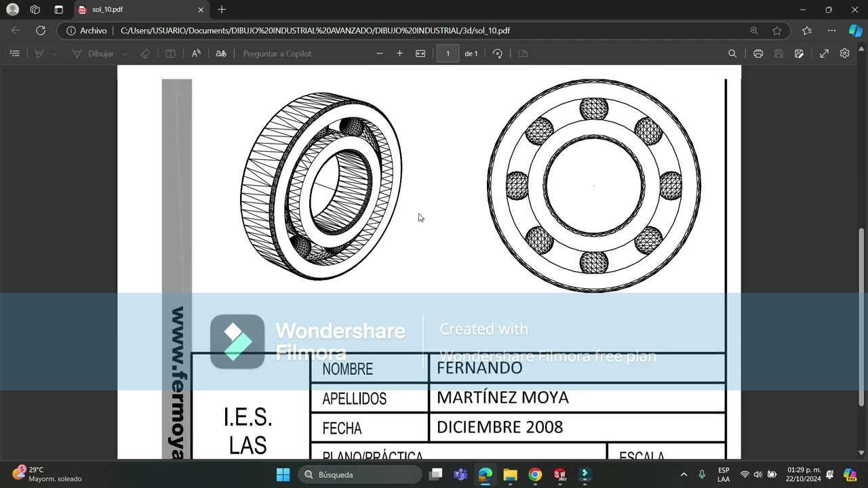868x488 pixels.
Task: Activate the Dibujar draw tool
Action: click(x=93, y=54)
